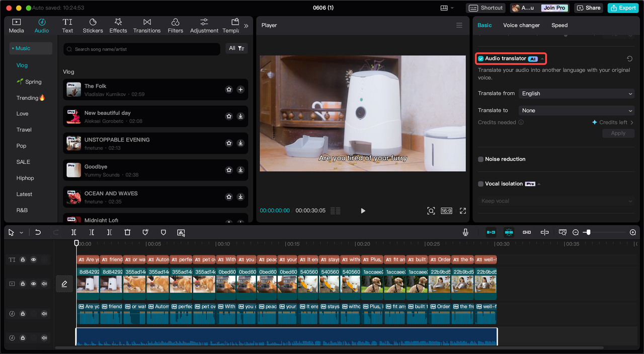Open the Effects panel

[x=118, y=26]
